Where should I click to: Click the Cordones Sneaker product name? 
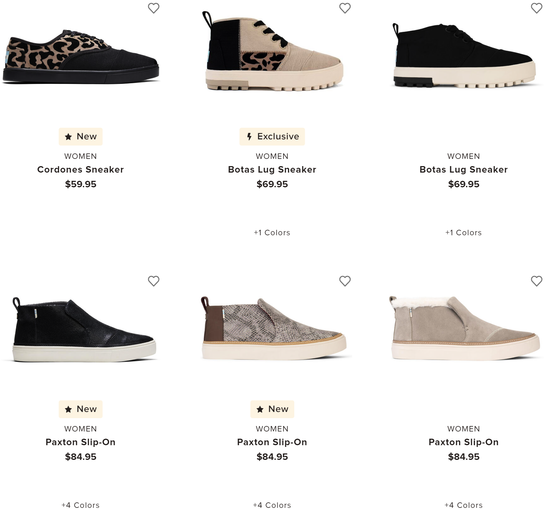click(x=80, y=170)
